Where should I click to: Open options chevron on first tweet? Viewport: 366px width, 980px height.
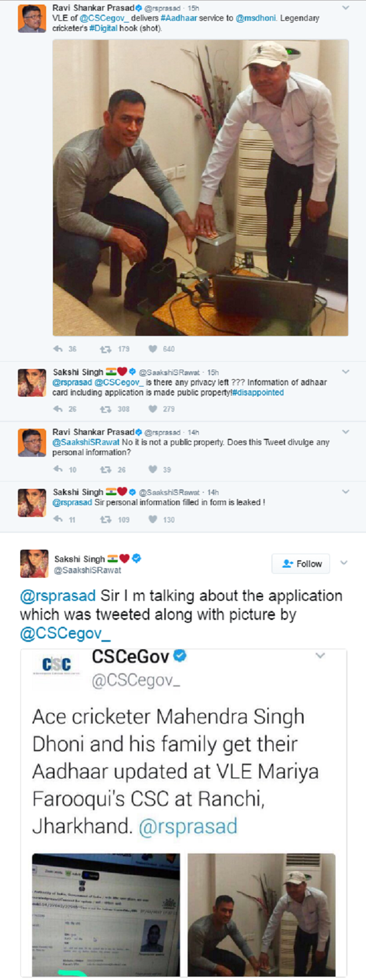click(x=346, y=8)
